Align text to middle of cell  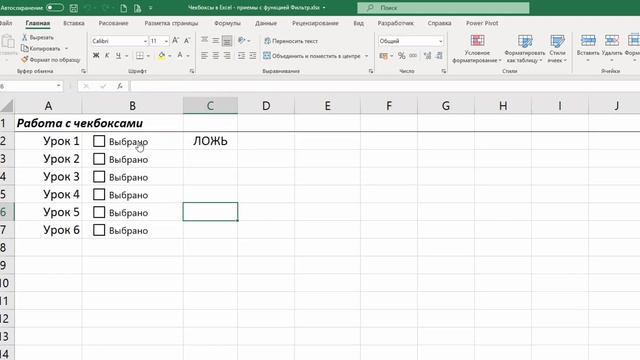(x=216, y=40)
